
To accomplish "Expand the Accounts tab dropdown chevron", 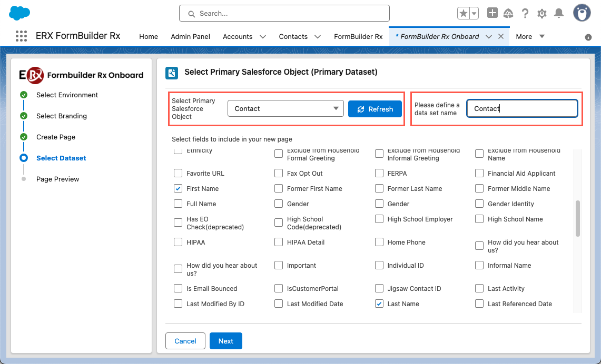I will tap(263, 37).
